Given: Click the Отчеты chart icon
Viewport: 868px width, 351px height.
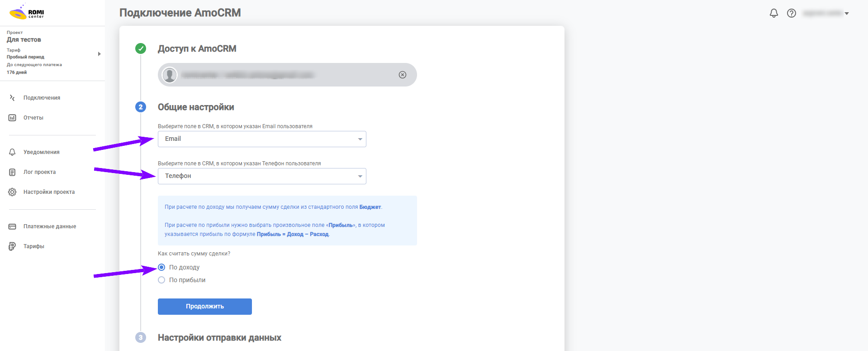Looking at the screenshot, I should 12,118.
